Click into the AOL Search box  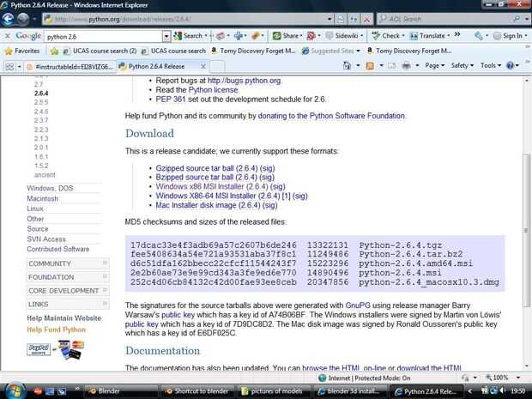(446, 19)
